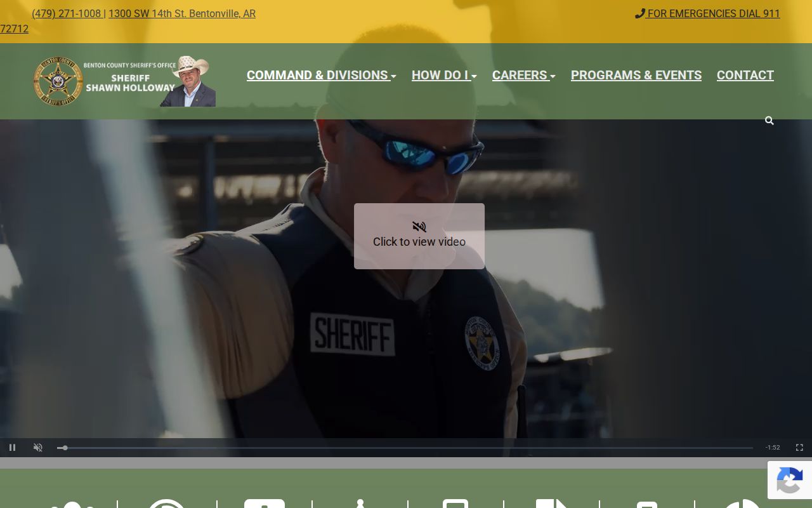Unmute the video using the player's speaker icon
This screenshot has width=812, height=508.
[x=38, y=448]
